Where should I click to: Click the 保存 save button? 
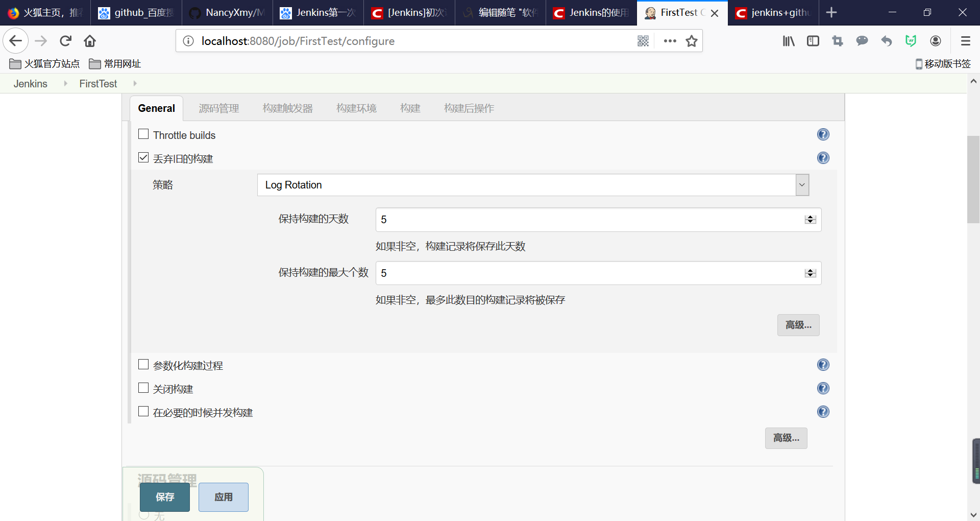(x=165, y=497)
